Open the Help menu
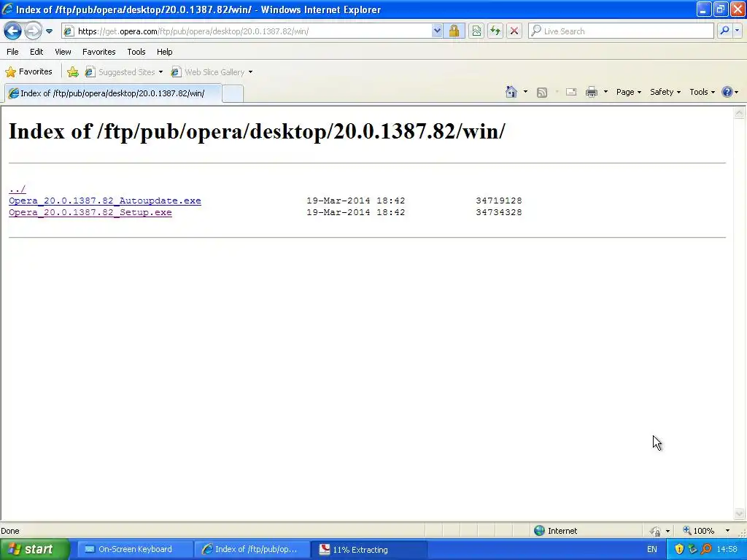The image size is (747, 560). point(164,52)
